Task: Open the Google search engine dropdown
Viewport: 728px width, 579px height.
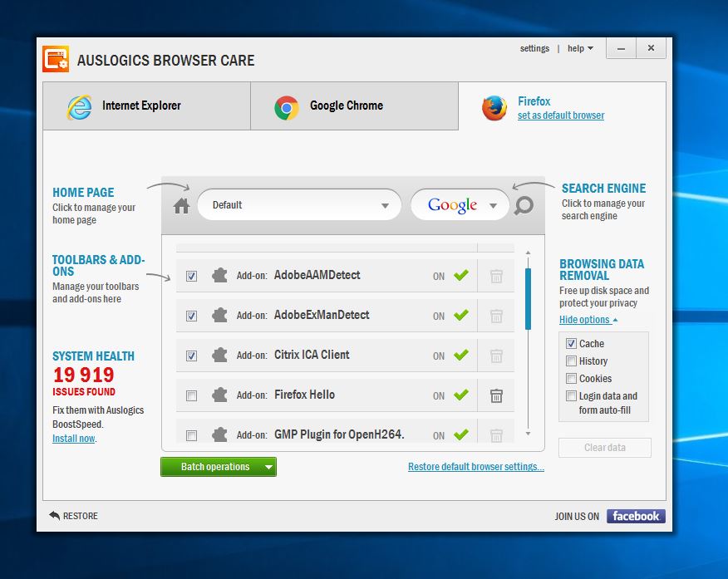Action: (x=460, y=204)
